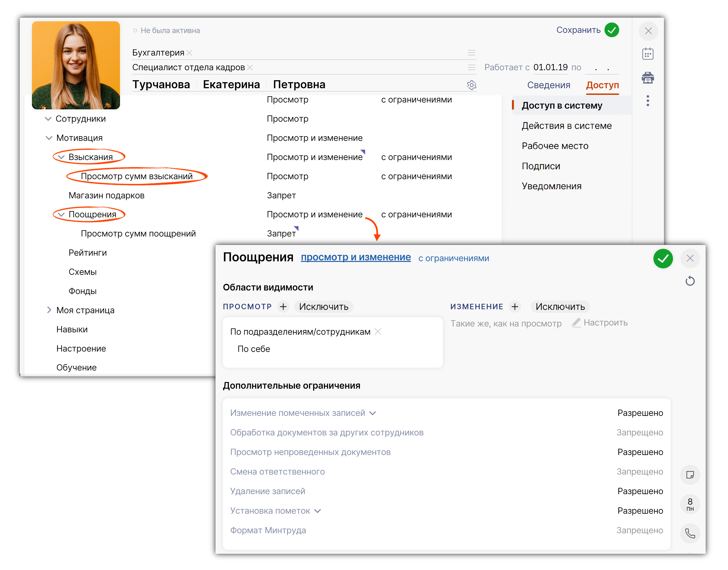Open Действия в системе menu item
Image resolution: width=728 pixels, height=570 pixels.
tap(566, 126)
